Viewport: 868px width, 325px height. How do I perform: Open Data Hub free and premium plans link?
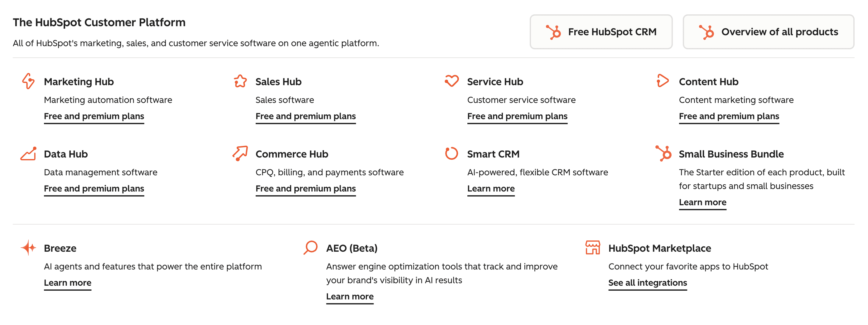(x=94, y=189)
